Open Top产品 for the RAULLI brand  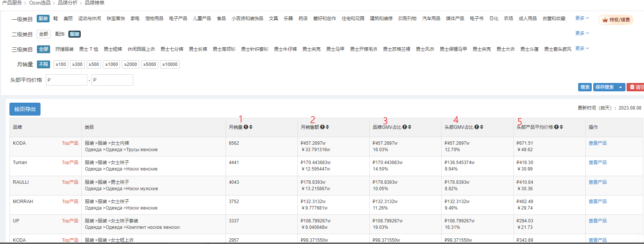pyautogui.click(x=70, y=182)
